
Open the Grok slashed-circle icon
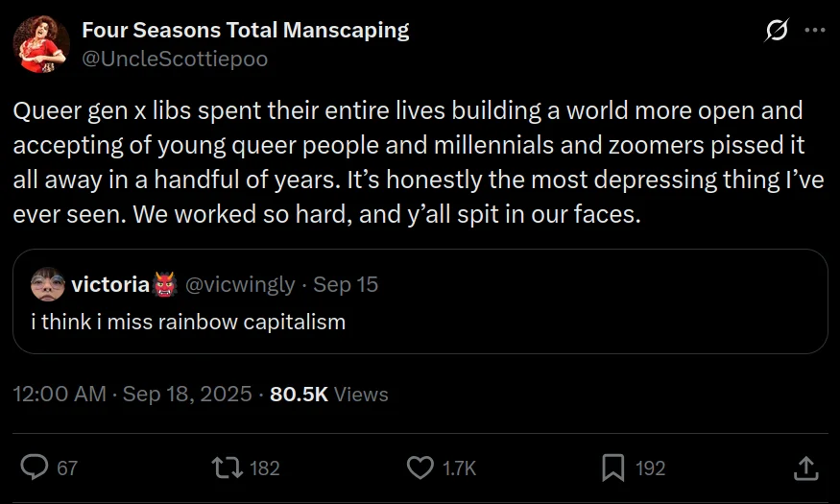click(x=776, y=31)
